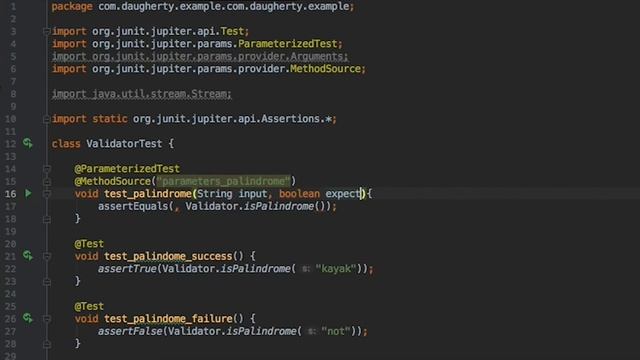Click the @Test annotation on line 20
This screenshot has width=640, height=360.
(x=89, y=244)
